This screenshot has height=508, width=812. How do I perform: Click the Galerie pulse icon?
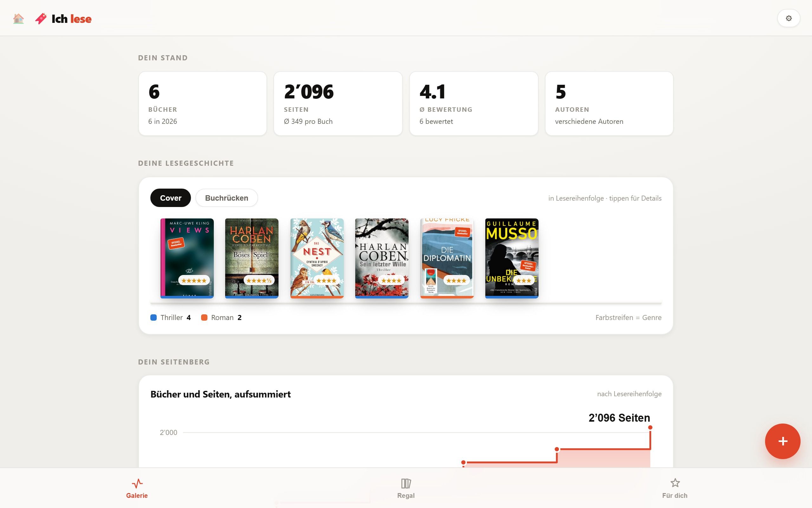point(137,483)
